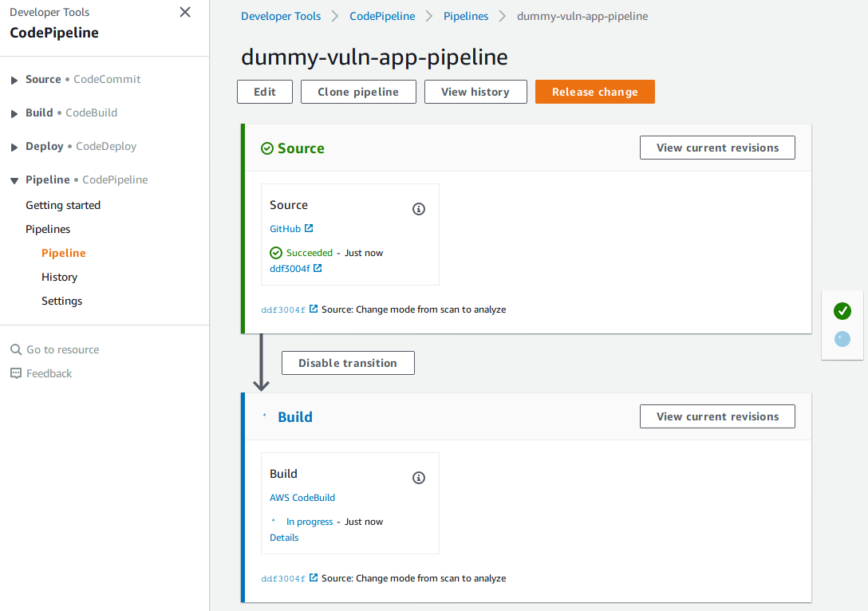The image size is (868, 611).
Task: Open the GitHub provider link
Action: pos(285,229)
